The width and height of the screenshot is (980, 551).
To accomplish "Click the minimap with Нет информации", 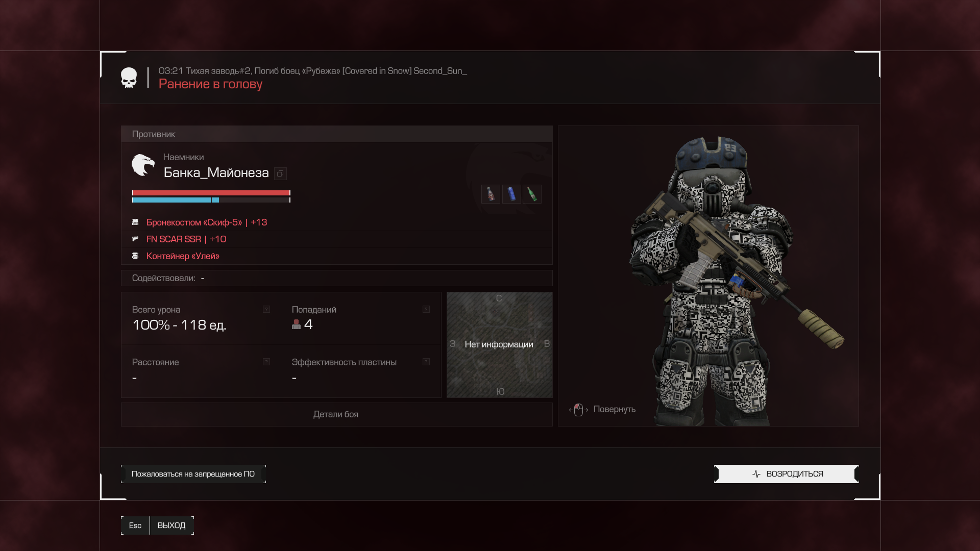I will pyautogui.click(x=500, y=345).
